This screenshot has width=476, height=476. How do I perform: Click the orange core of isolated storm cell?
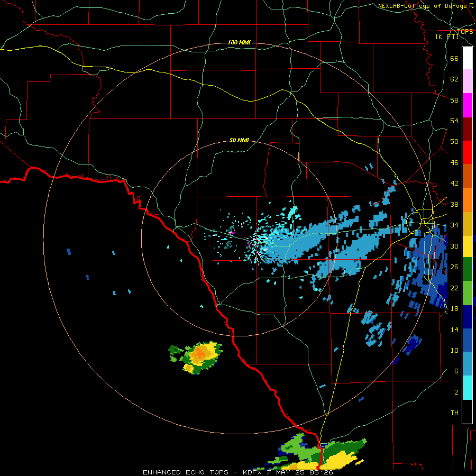(x=199, y=353)
